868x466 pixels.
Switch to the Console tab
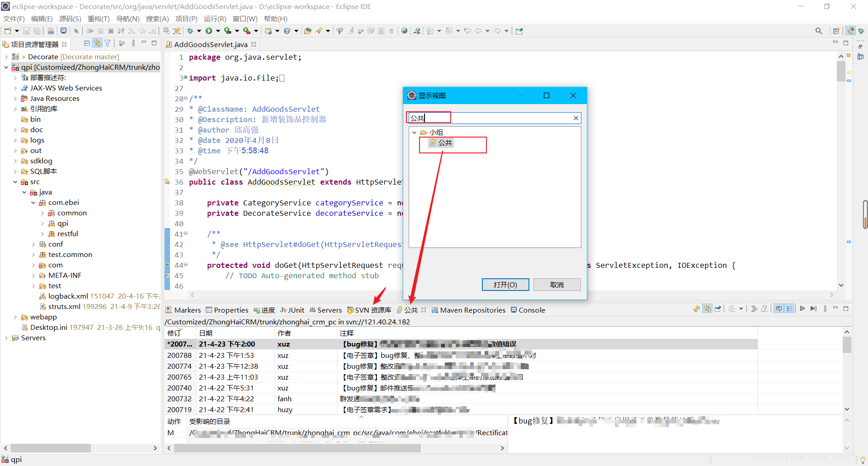tap(528, 310)
